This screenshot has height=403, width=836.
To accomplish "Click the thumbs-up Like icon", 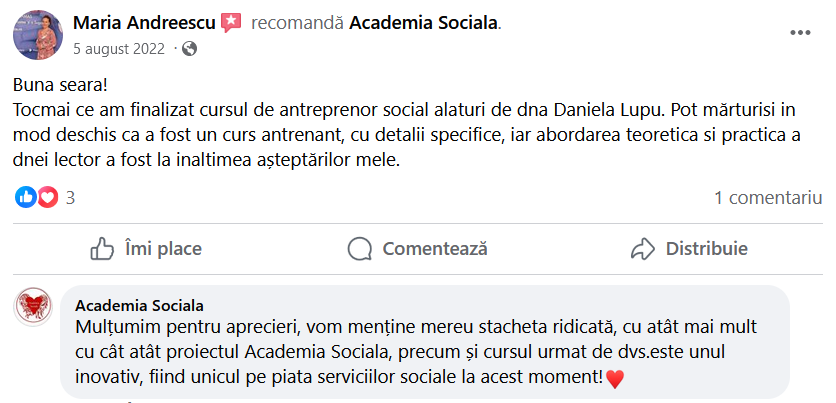I will point(102,248).
